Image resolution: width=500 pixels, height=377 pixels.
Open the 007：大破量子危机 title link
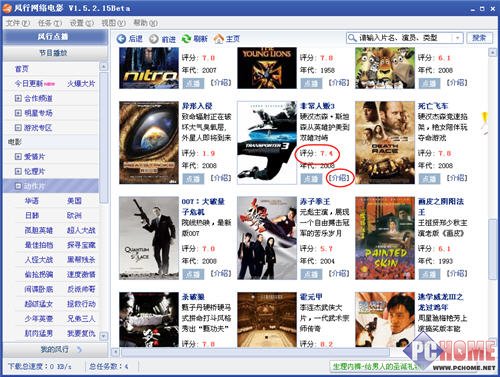(x=203, y=207)
